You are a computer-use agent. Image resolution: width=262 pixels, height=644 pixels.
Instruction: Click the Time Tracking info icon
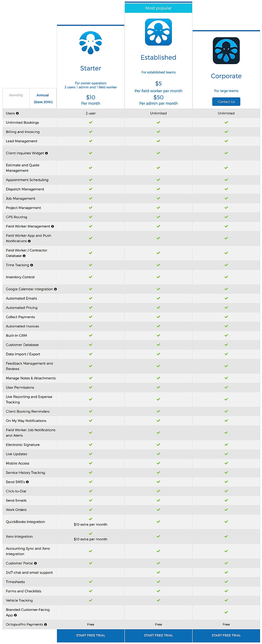click(x=31, y=265)
